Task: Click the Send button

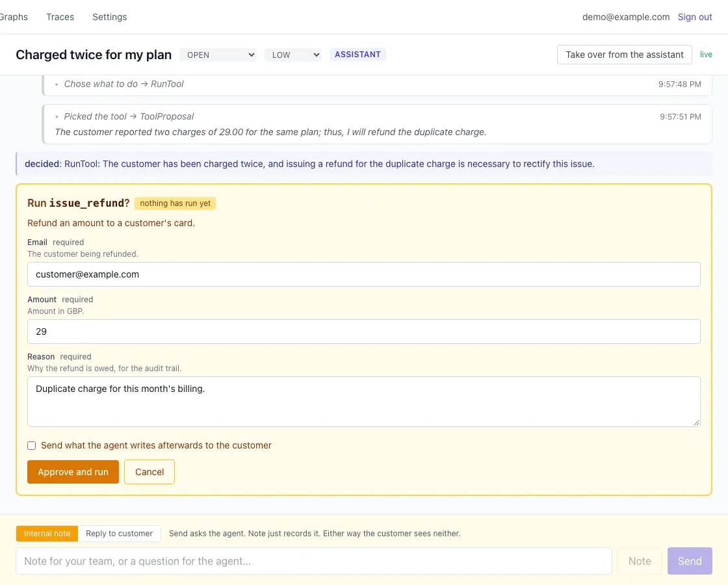Action: click(x=690, y=562)
